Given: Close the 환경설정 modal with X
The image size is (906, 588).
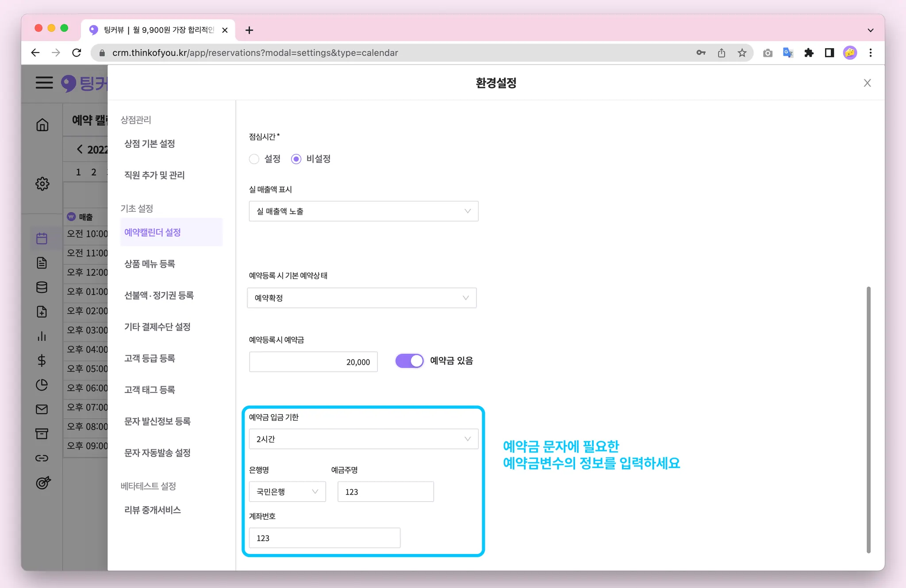Looking at the screenshot, I should coord(867,83).
